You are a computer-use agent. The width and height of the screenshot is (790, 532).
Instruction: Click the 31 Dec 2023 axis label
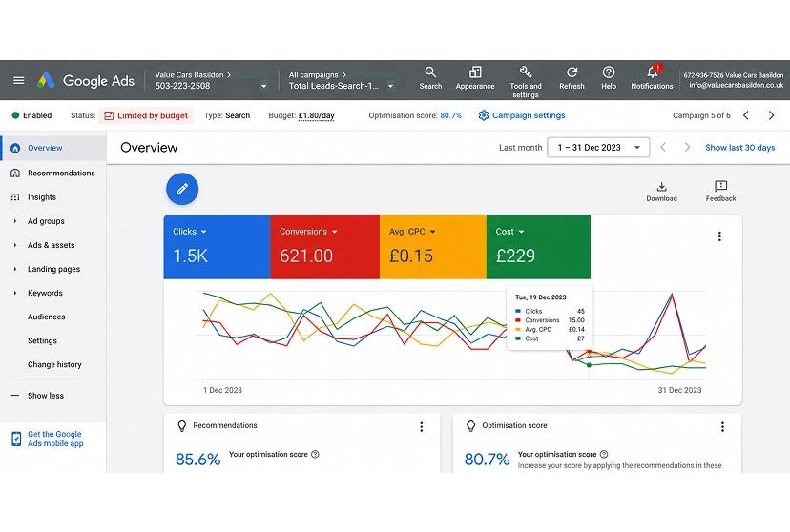tap(679, 390)
